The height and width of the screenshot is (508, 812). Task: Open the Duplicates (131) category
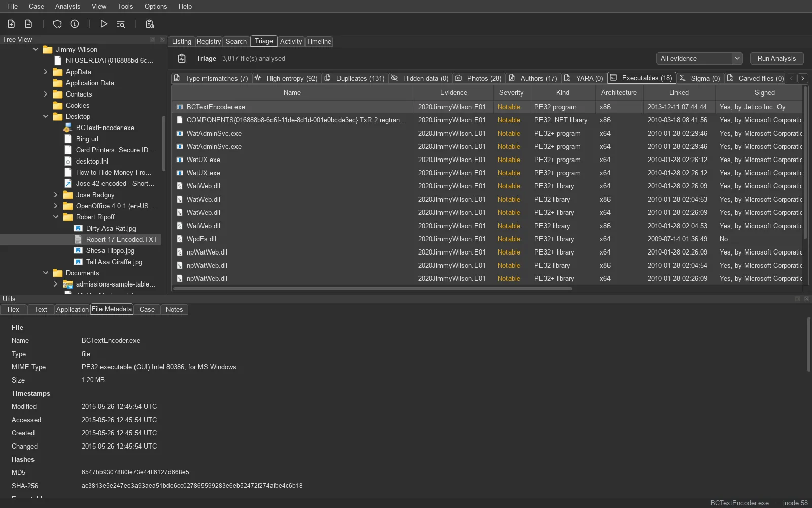pyautogui.click(x=355, y=78)
